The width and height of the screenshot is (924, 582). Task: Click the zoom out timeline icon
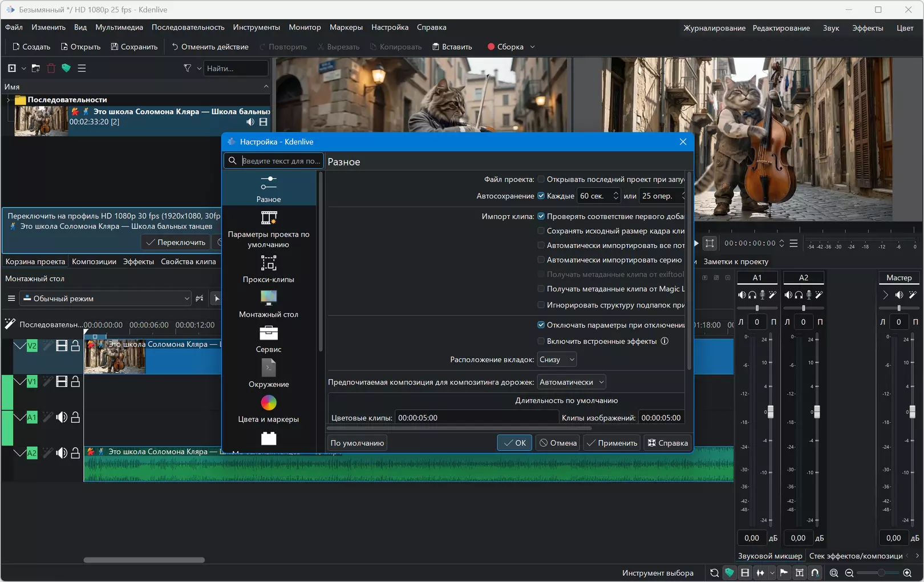click(849, 573)
